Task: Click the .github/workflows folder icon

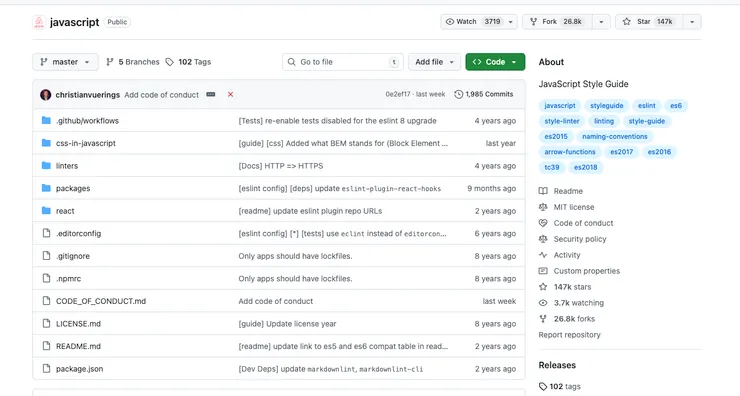Action: click(x=46, y=120)
